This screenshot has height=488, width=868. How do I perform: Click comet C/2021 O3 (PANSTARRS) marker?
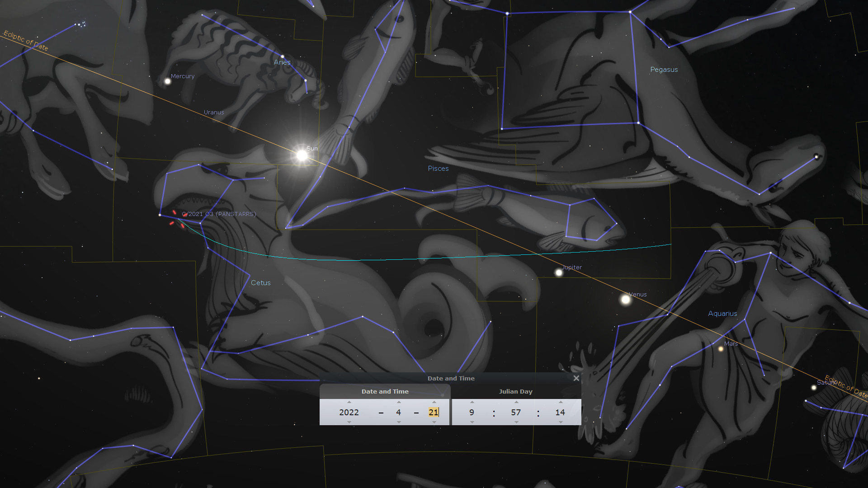click(178, 219)
